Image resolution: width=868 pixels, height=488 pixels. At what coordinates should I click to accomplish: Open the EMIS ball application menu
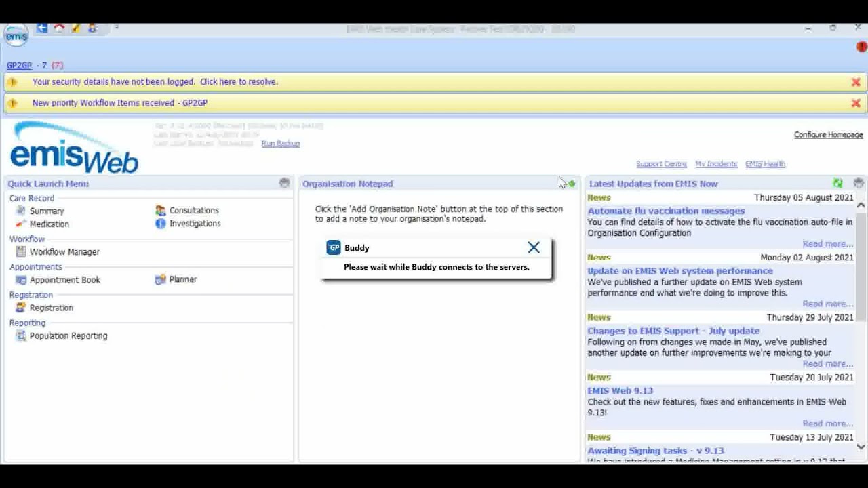click(16, 36)
